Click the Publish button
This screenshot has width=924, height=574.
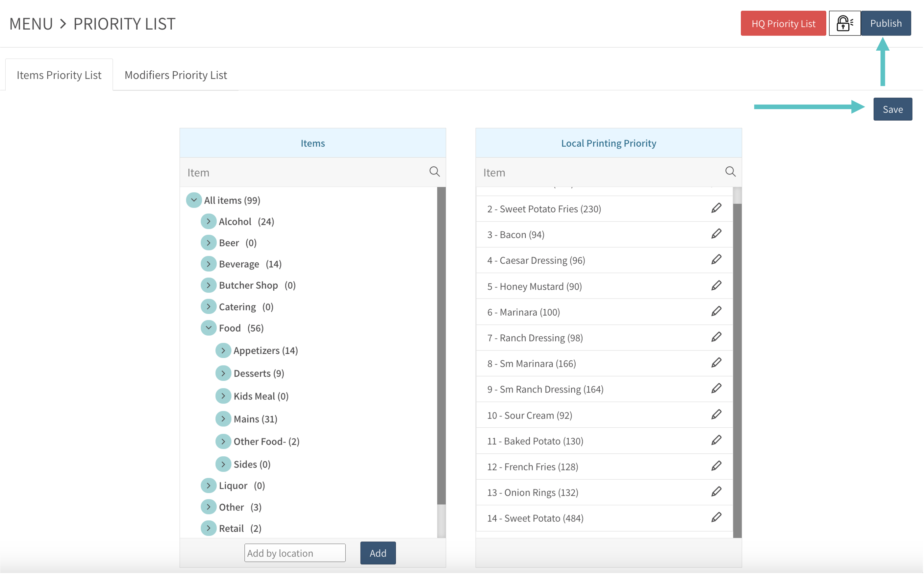(x=886, y=23)
